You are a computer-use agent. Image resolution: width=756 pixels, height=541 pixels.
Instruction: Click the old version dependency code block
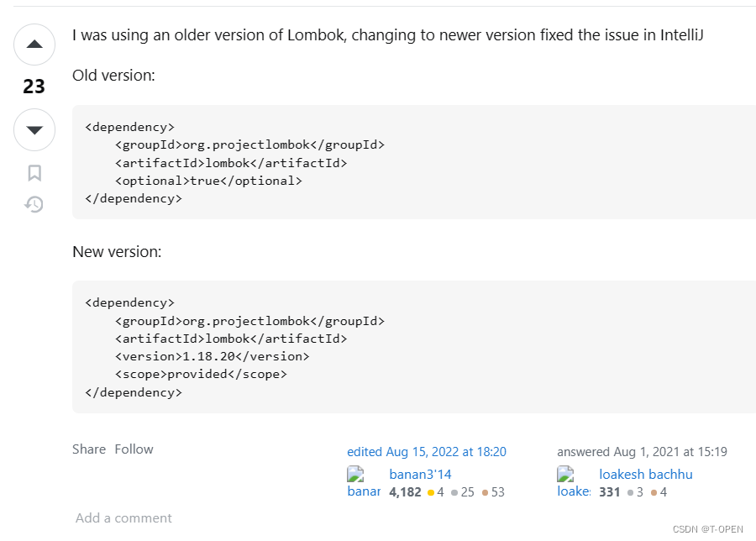[414, 162]
